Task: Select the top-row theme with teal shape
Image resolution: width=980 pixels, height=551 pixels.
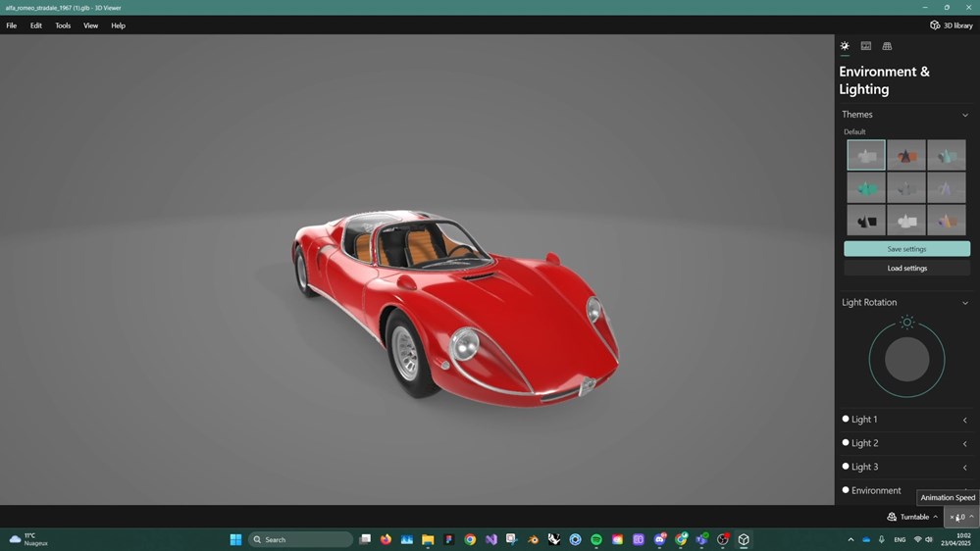Action: point(947,155)
